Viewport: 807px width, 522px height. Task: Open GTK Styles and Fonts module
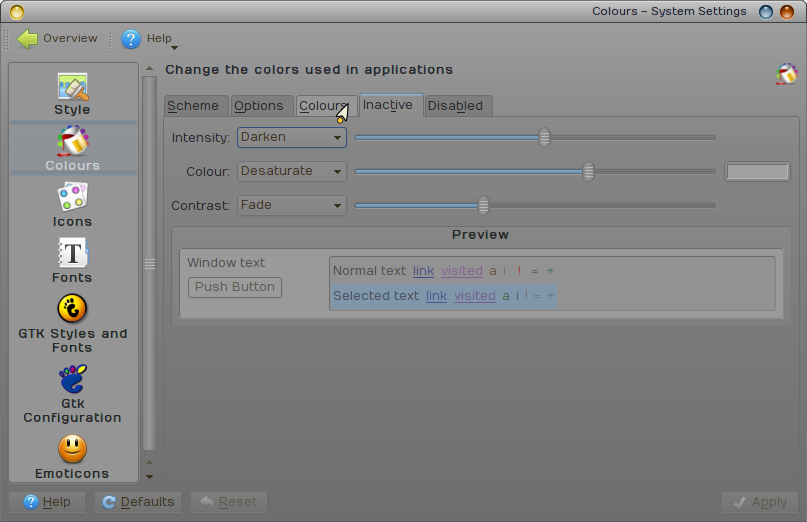[x=73, y=324]
